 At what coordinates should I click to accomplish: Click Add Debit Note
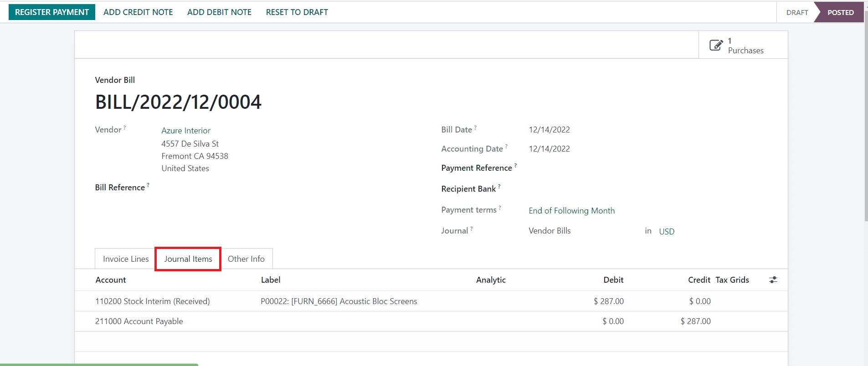click(x=219, y=12)
